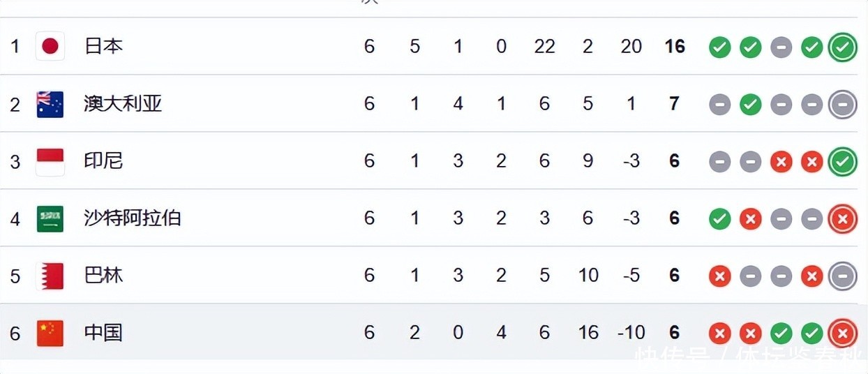Image resolution: width=868 pixels, height=374 pixels.
Task: Open the 中国 team page
Action: 103,333
